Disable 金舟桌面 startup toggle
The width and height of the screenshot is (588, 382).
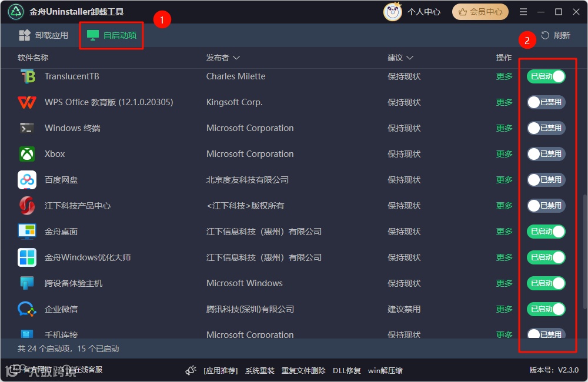(x=546, y=232)
